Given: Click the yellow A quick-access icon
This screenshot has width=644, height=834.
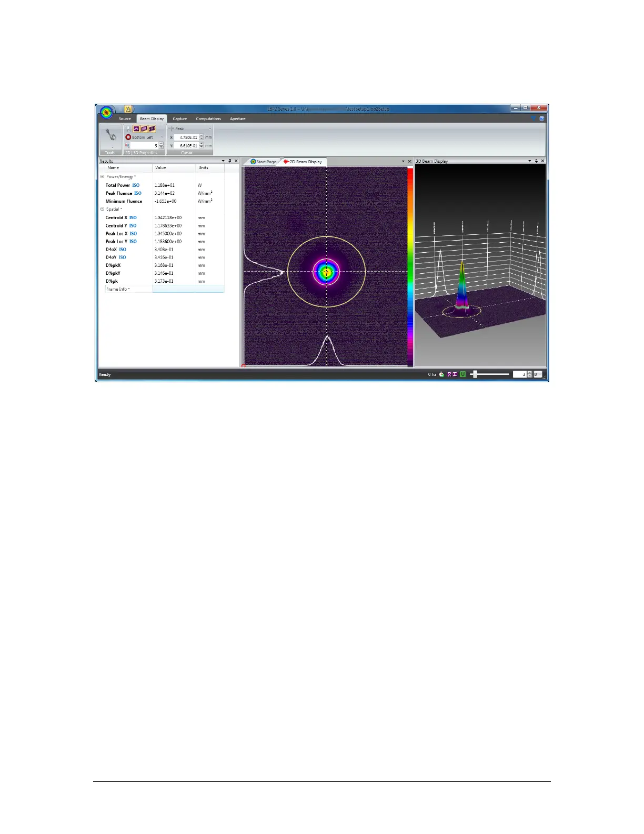Looking at the screenshot, I should (x=128, y=109).
